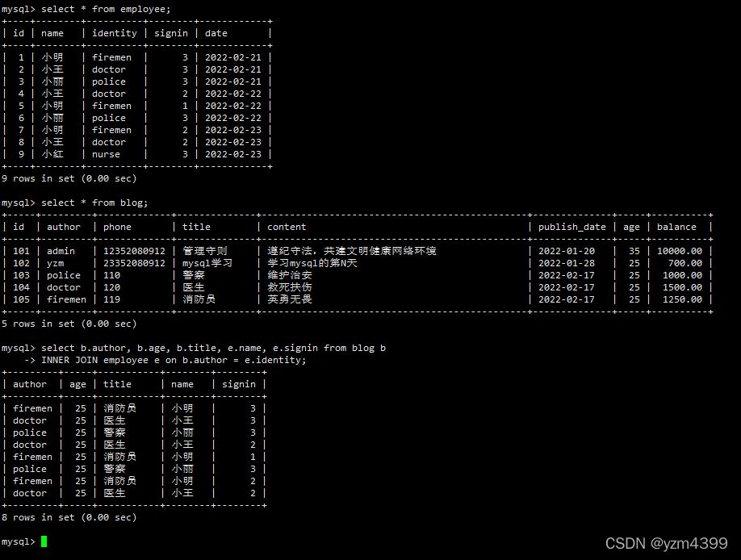Click the "yzm" author entry
The image size is (741, 560).
55,263
